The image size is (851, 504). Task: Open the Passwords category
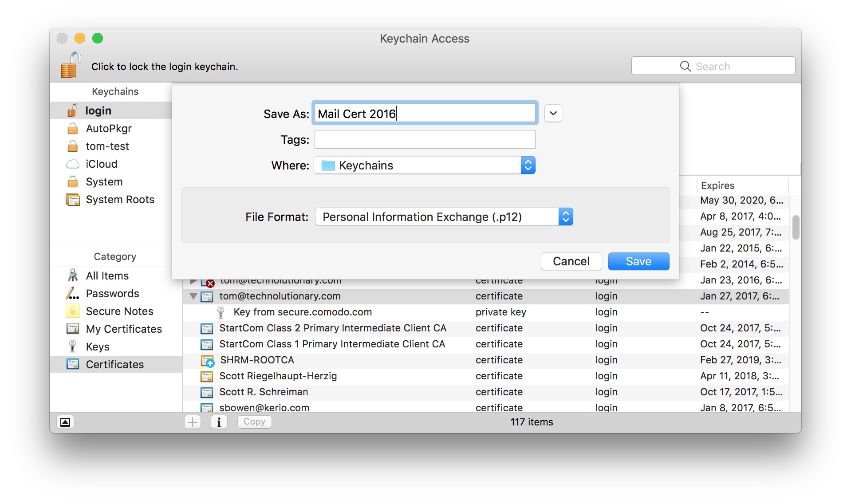(112, 294)
